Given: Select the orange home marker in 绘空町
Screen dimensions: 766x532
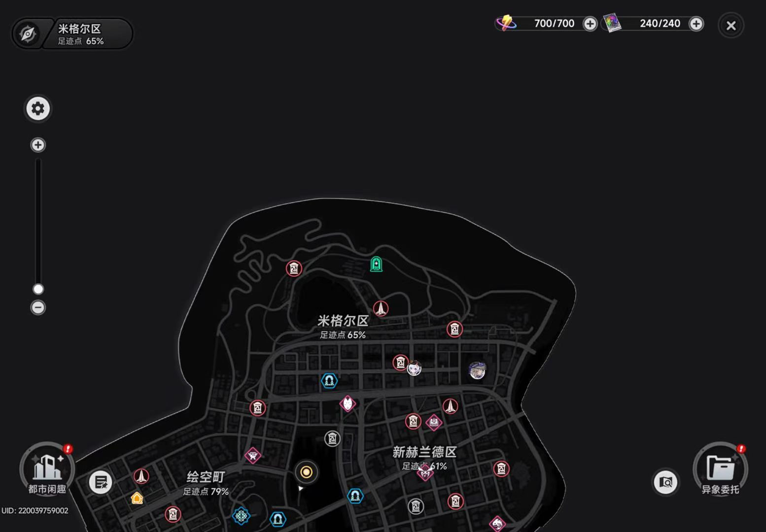Looking at the screenshot, I should (137, 498).
